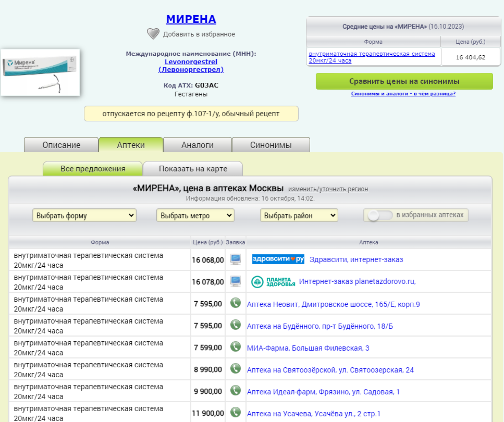The image size is (504, 422).
Task: Switch to the Аптеки tab
Action: [131, 145]
